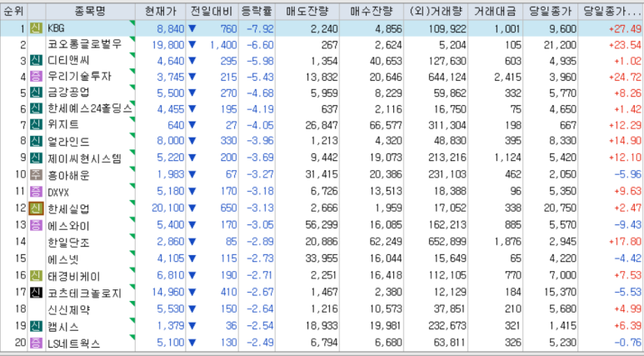The width and height of the screenshot is (644, 356).
Task: Click the 신 badge icon beside 위지트
Action: pyautogui.click(x=36, y=125)
